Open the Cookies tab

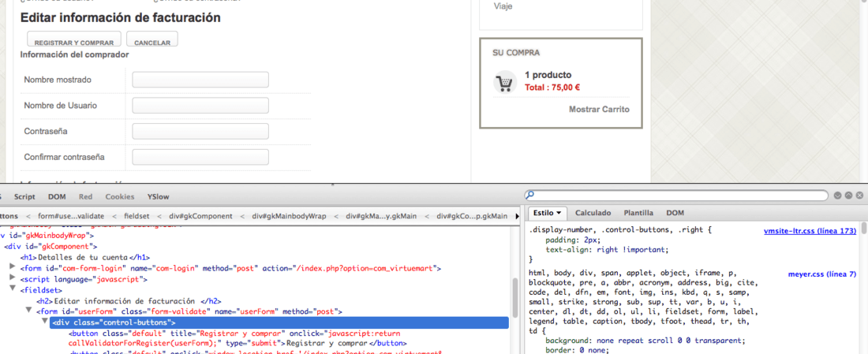120,196
